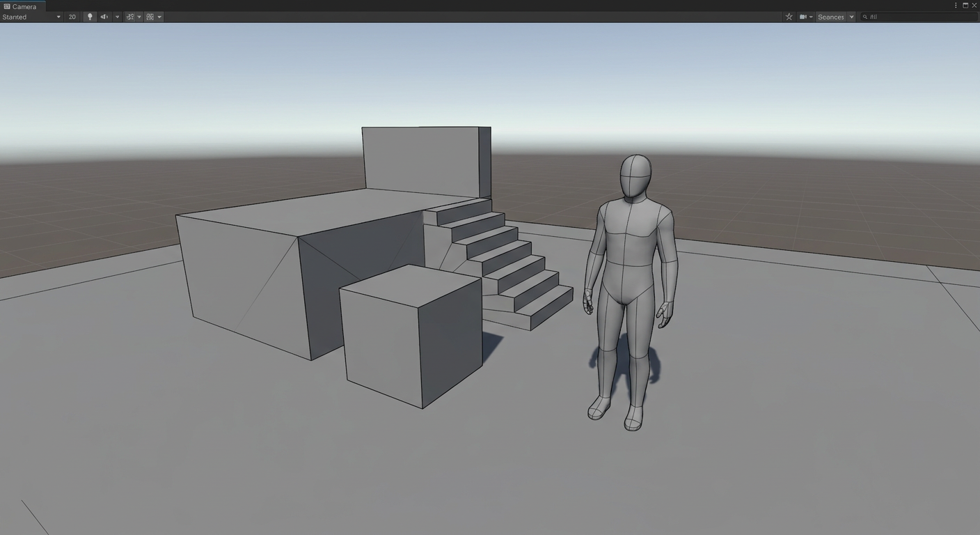This screenshot has width=980, height=535.
Task: Click the Camera tab's small panel icon
Action: (7, 6)
